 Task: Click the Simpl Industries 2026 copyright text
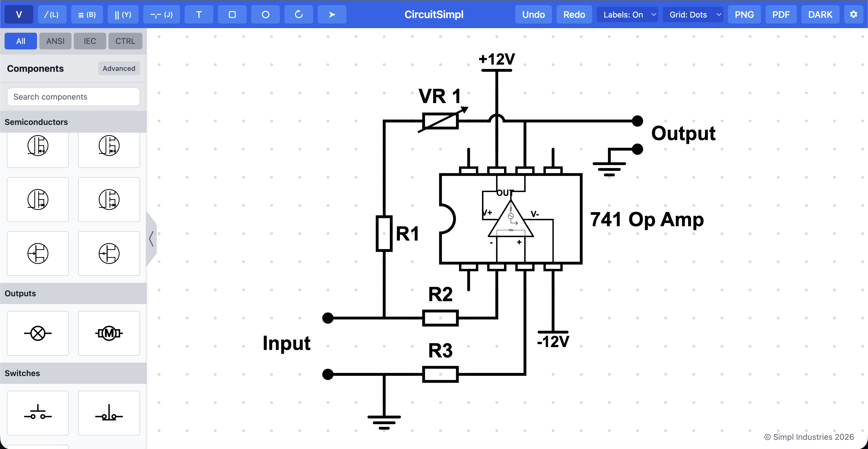(x=809, y=437)
